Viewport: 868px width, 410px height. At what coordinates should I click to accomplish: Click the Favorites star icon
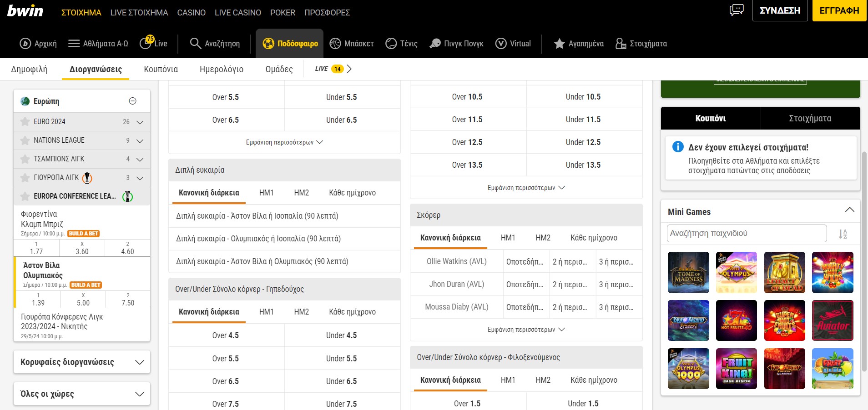point(559,43)
